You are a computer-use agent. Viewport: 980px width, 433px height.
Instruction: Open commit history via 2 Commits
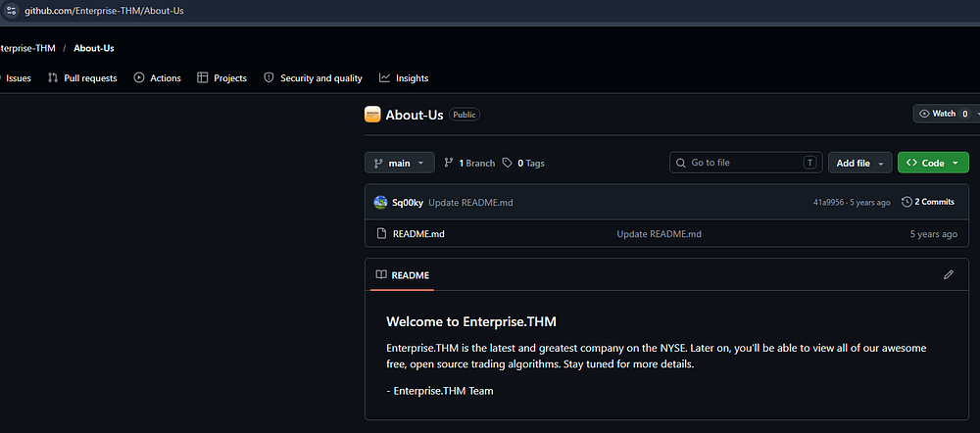pyautogui.click(x=928, y=202)
